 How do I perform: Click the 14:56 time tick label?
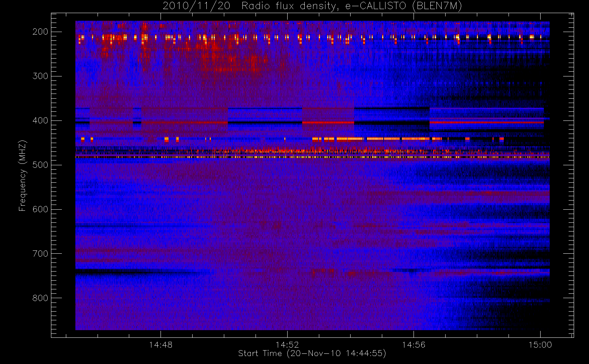pyautogui.click(x=414, y=345)
